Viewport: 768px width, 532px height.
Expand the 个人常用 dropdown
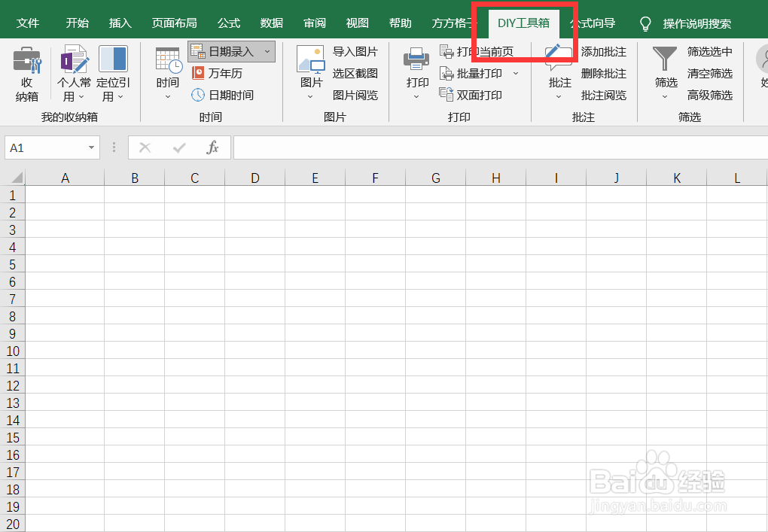click(x=81, y=97)
